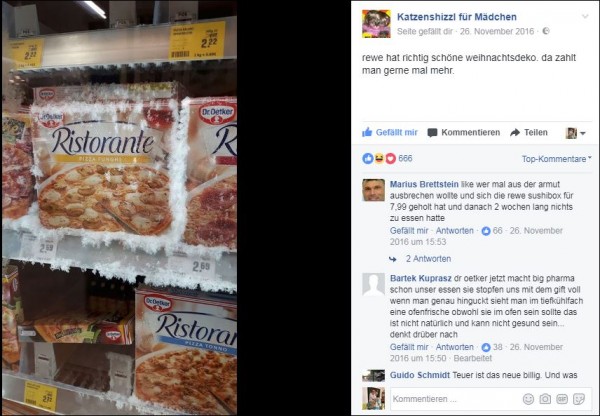The image size is (600, 416).
Task: Click the Katzenshizzl page avatar thumbnail
Action: (x=376, y=24)
